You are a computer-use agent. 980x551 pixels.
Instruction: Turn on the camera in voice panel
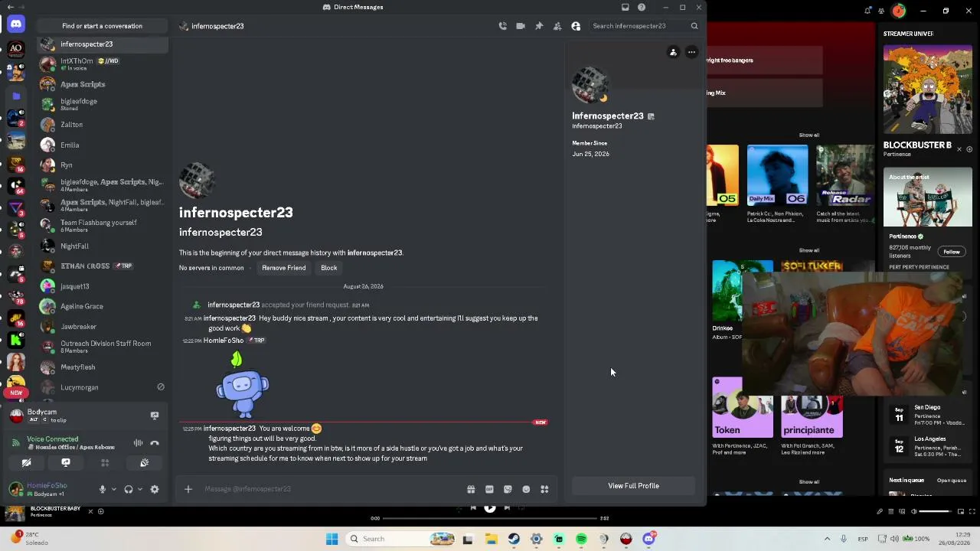click(x=26, y=463)
